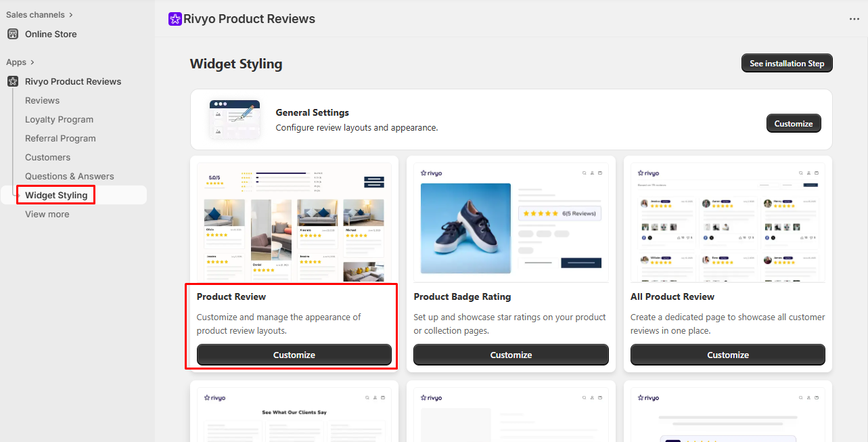Customize the General Settings

point(794,123)
